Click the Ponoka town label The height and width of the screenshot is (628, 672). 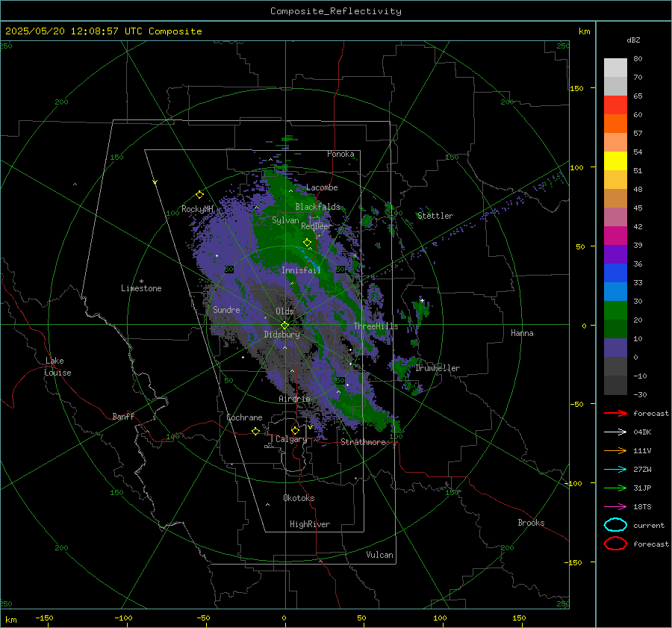click(340, 154)
